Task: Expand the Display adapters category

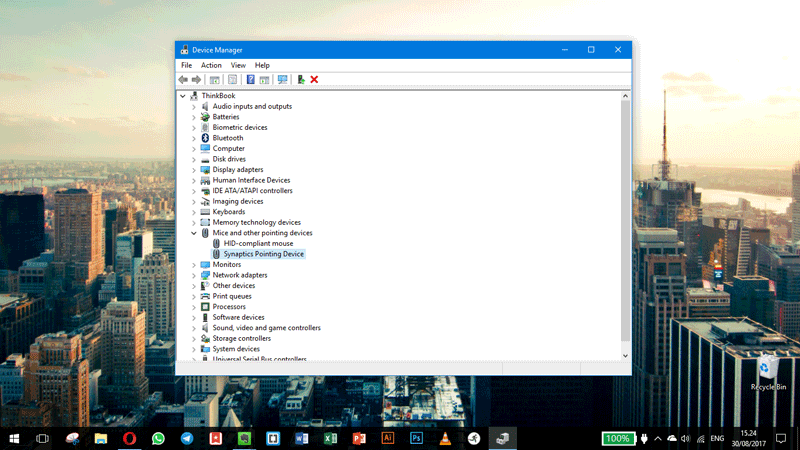Action: [194, 170]
